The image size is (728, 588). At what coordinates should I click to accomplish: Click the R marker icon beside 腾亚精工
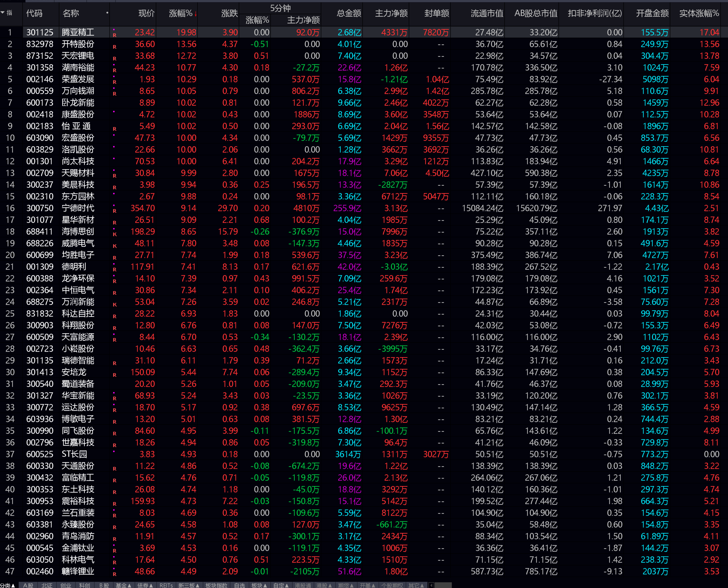click(115, 35)
